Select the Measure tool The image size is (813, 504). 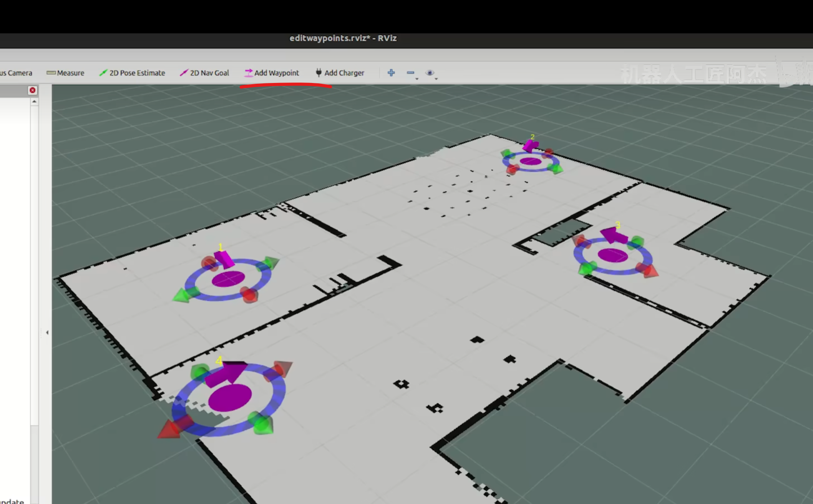pyautogui.click(x=65, y=73)
